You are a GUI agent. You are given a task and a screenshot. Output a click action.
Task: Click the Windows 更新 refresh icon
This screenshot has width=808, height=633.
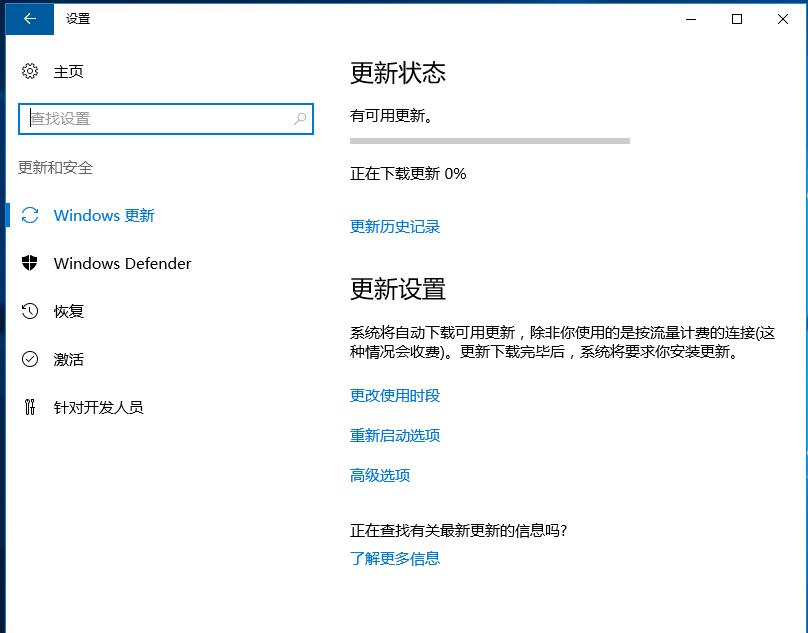[30, 215]
